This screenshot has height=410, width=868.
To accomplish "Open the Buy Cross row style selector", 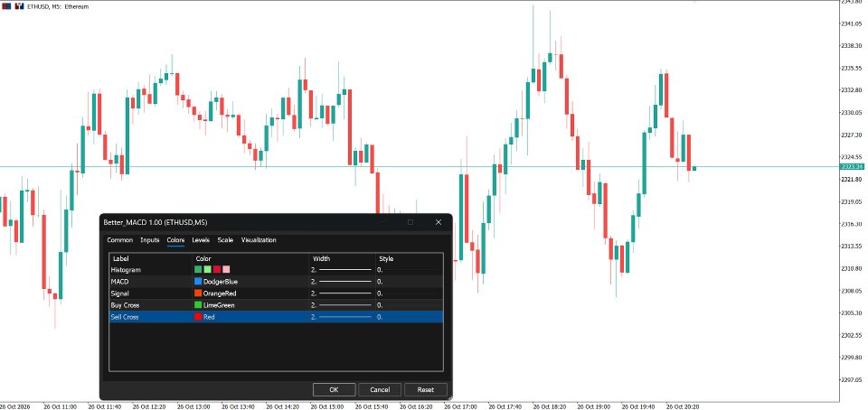I will (409, 305).
